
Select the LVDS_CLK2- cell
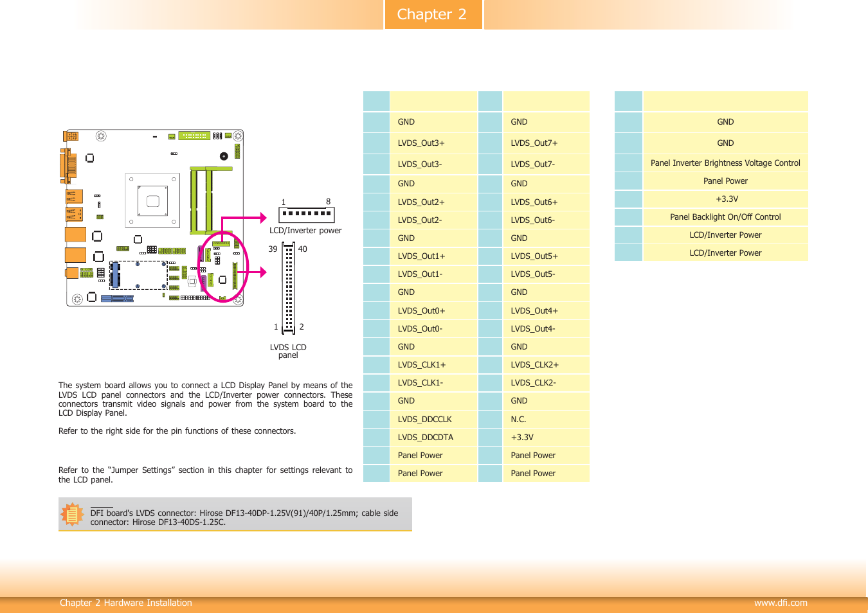[x=546, y=383]
